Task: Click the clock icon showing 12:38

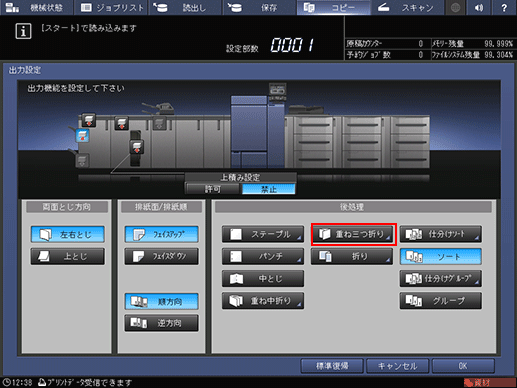Action: point(7,382)
